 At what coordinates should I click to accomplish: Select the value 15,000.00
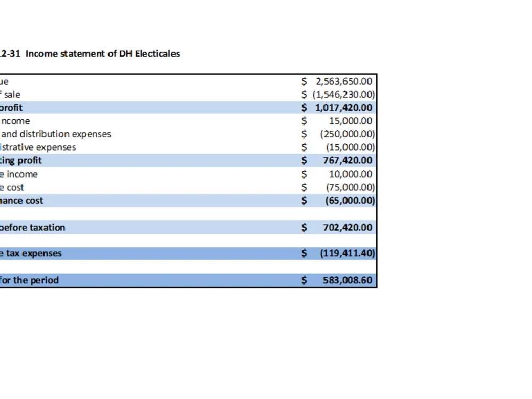click(x=351, y=121)
